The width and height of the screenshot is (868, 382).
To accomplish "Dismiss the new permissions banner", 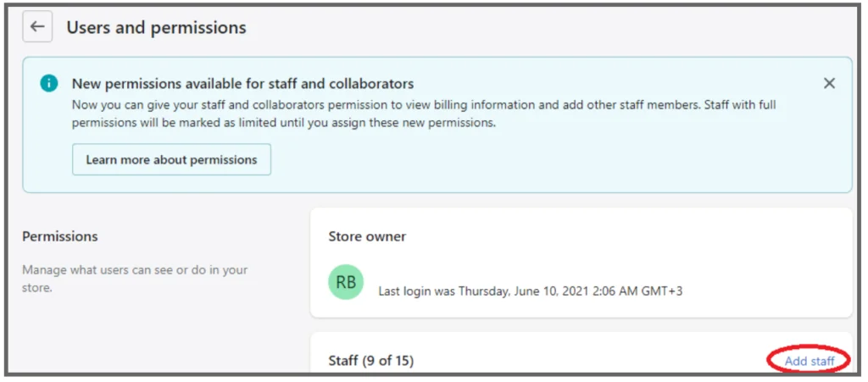I will tap(829, 84).
